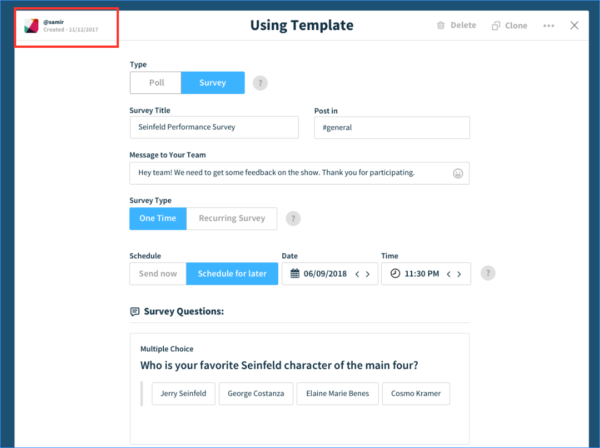Choose Recurring Survey option
The width and height of the screenshot is (600, 448).
pos(232,218)
